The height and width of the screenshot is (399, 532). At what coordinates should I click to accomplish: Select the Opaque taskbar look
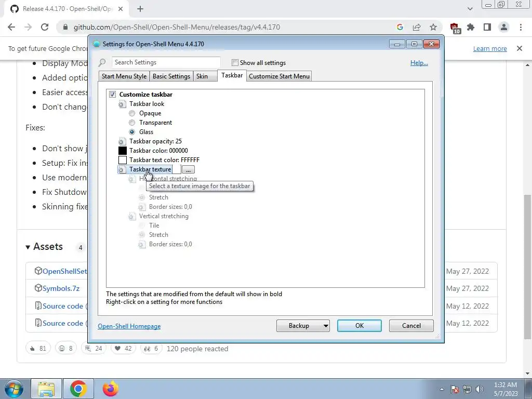tap(132, 113)
